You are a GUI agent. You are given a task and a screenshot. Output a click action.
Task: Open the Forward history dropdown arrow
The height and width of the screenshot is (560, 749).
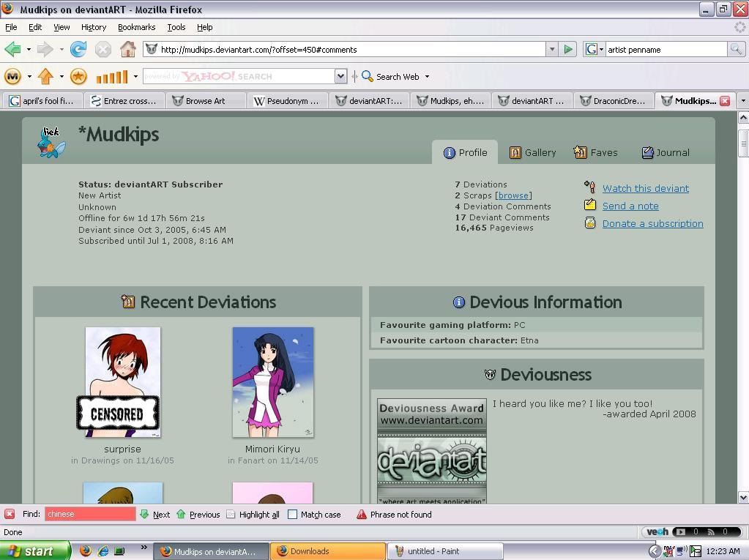62,49
